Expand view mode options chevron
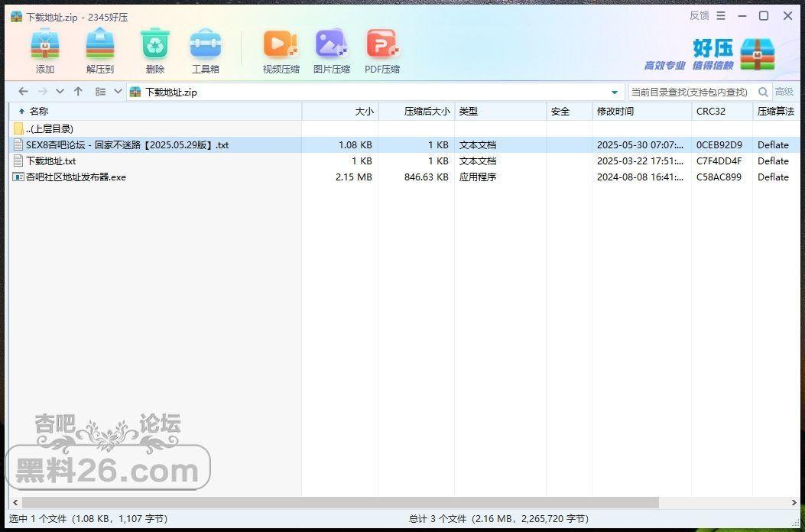 tap(118, 92)
